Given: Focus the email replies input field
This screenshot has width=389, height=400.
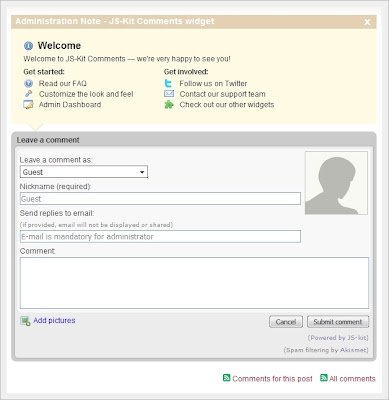Looking at the screenshot, I should point(160,237).
